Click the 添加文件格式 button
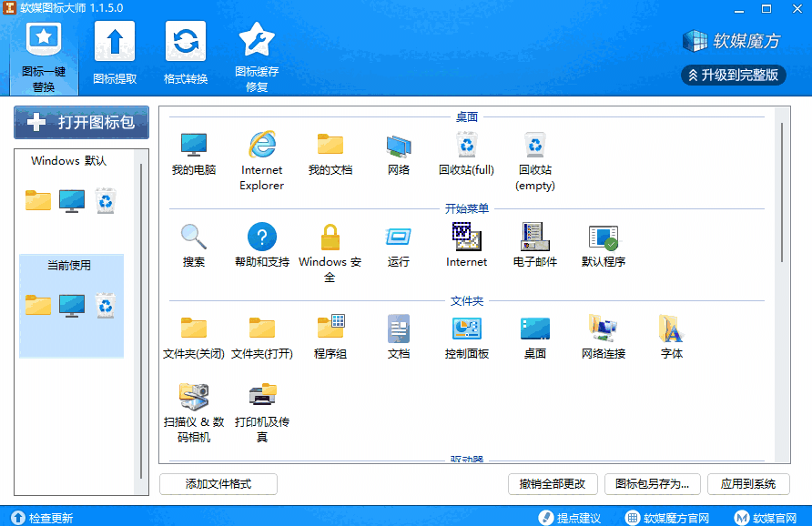Viewport: 812px width, 526px height. [x=218, y=484]
